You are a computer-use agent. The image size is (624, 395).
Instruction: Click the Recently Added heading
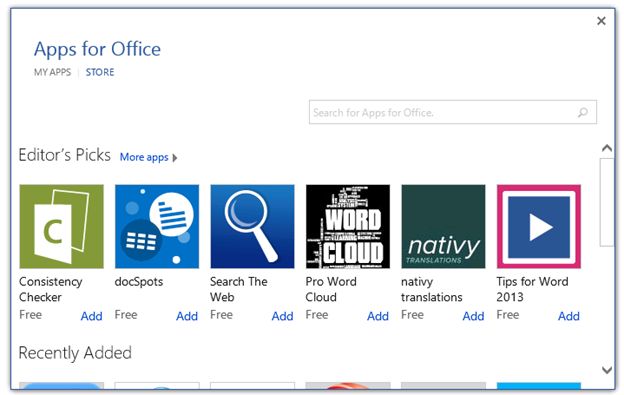75,353
